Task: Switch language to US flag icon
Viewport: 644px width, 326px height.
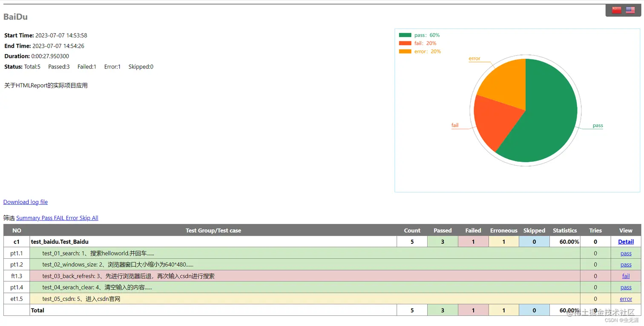Action: (x=630, y=10)
